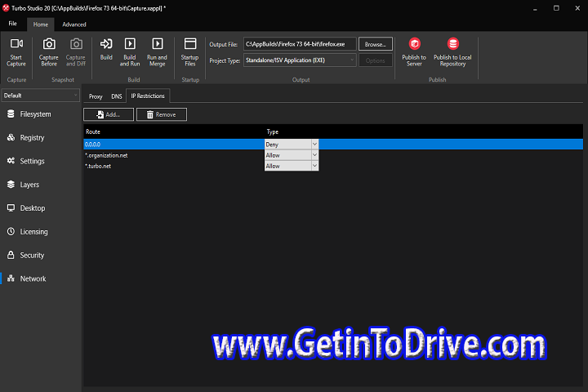This screenshot has height=392, width=588.
Task: Click the Add... button
Action: [109, 114]
